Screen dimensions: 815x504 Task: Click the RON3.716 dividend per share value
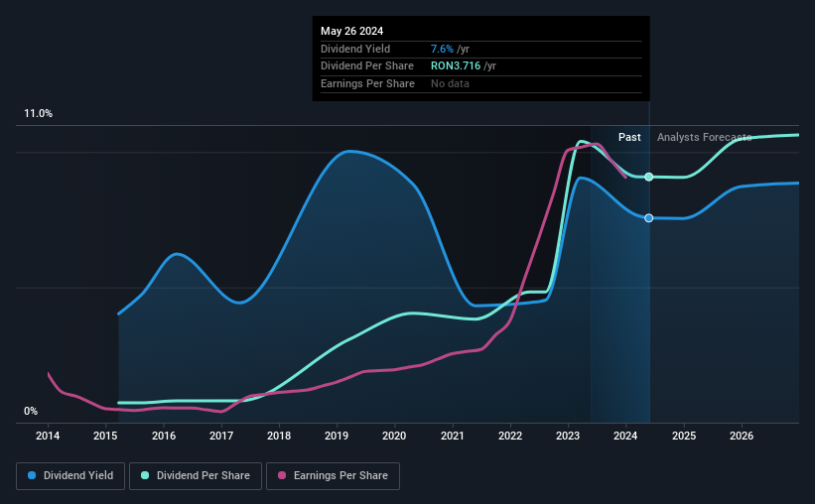click(x=456, y=66)
